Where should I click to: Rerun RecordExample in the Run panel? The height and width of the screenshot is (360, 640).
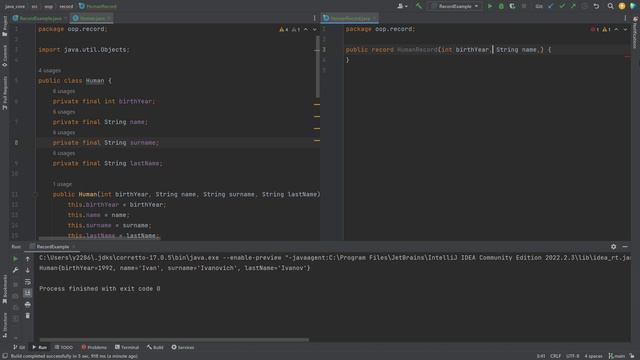click(16, 259)
